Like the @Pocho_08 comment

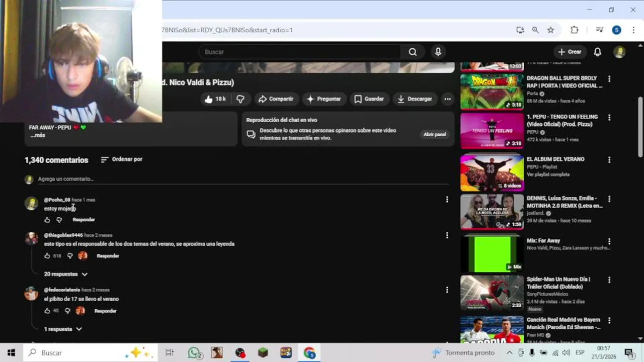pos(47,220)
